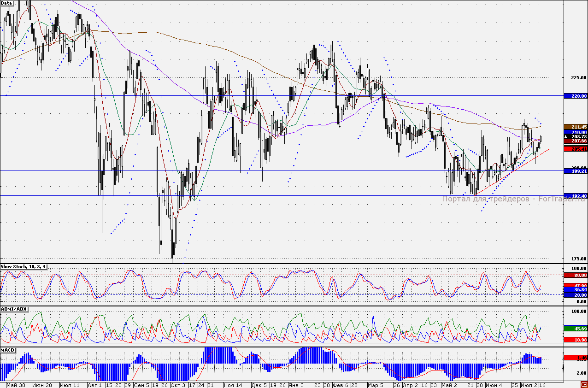Select the red 205.41 price label
Image resolution: width=588 pixels, height=388 pixels.
point(576,149)
